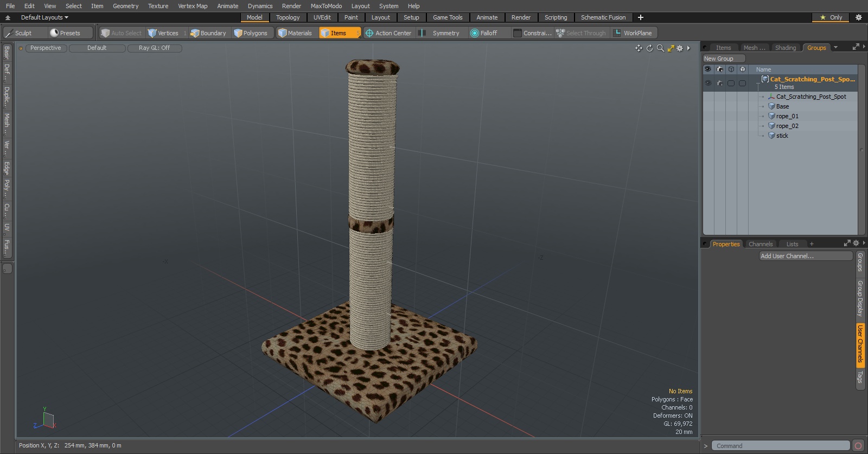
Task: Add a new layout tab with plus
Action: [x=641, y=17]
